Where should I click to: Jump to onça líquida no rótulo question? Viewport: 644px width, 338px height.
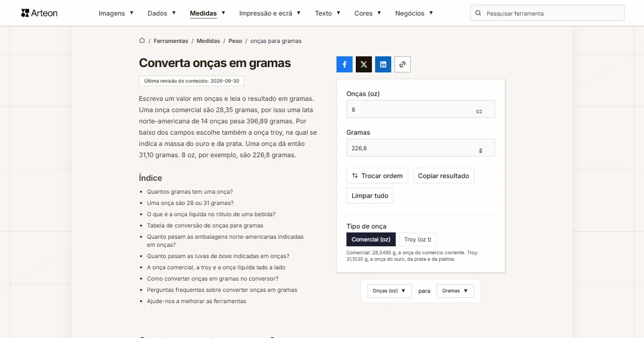pos(211,214)
